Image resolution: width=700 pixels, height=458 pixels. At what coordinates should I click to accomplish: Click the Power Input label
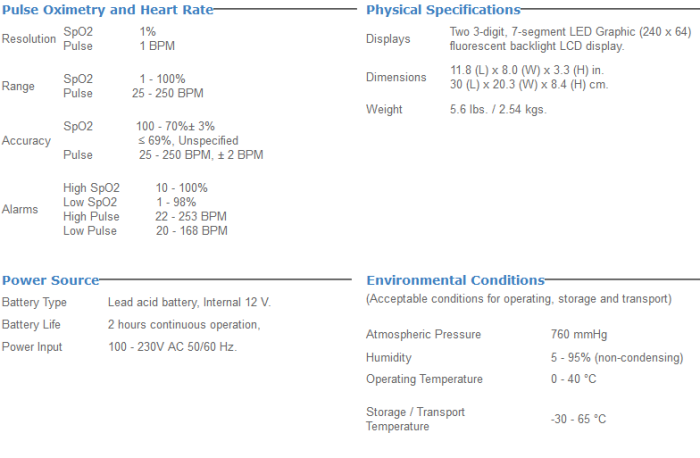[x=32, y=347]
